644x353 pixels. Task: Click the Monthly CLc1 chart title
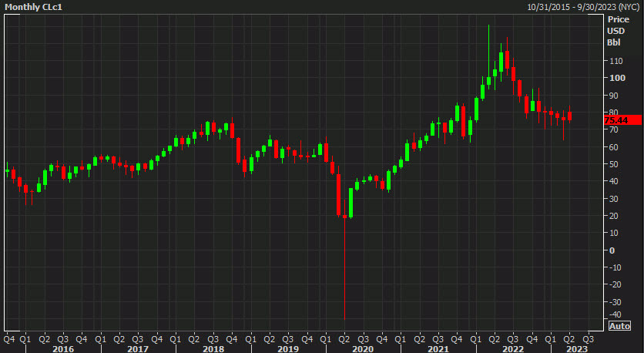[34, 7]
